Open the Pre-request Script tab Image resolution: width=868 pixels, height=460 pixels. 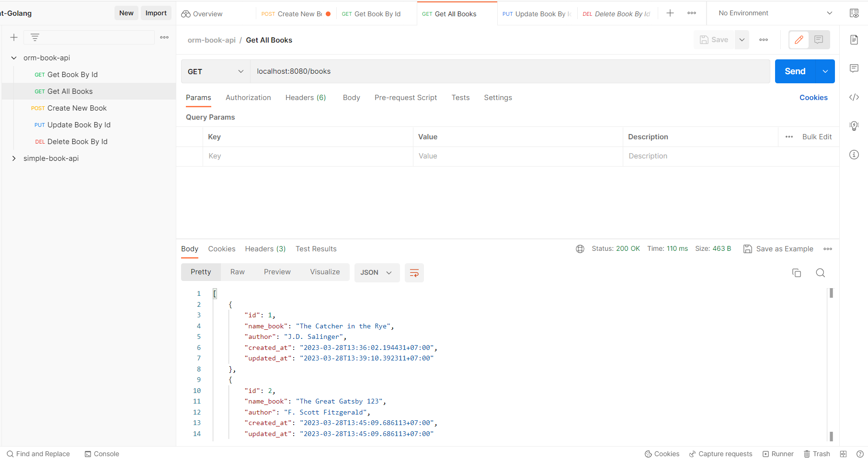pos(406,98)
